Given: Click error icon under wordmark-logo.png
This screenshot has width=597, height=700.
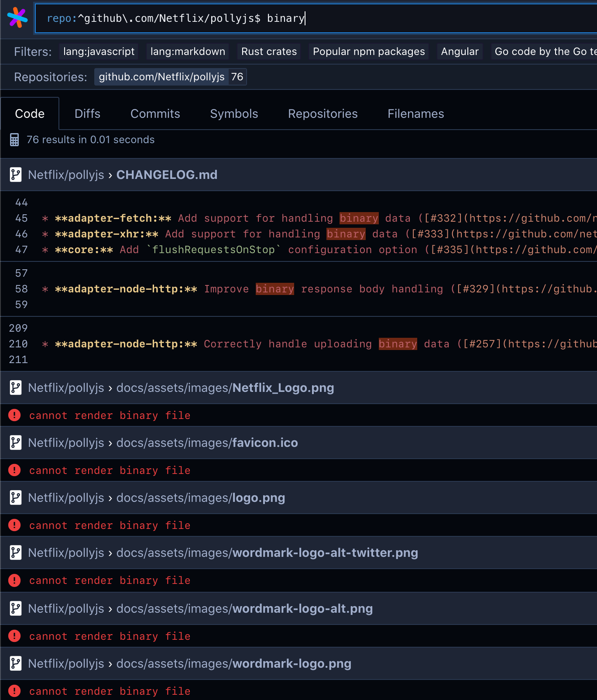Looking at the screenshot, I should pyautogui.click(x=14, y=691).
